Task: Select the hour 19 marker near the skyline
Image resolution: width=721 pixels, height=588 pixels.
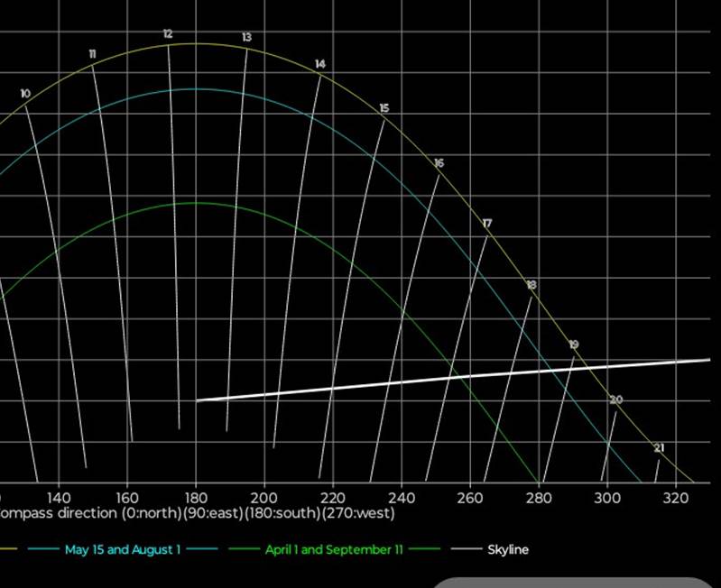Action: click(574, 345)
